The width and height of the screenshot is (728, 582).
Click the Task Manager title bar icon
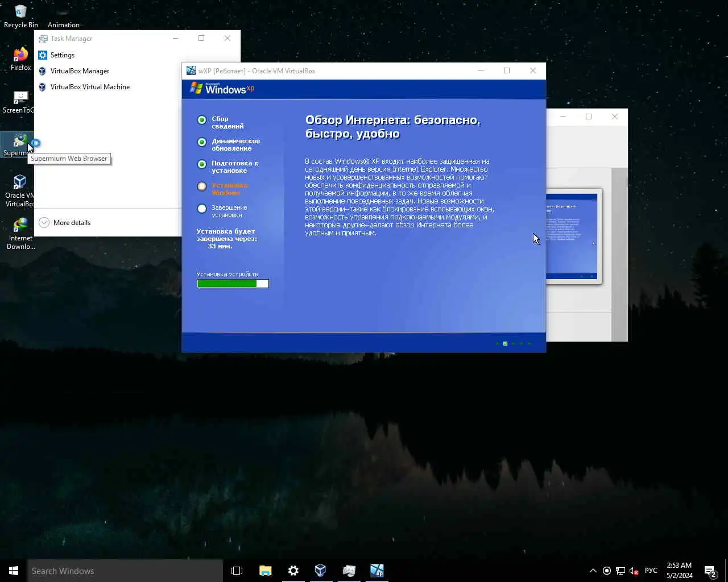coord(43,39)
